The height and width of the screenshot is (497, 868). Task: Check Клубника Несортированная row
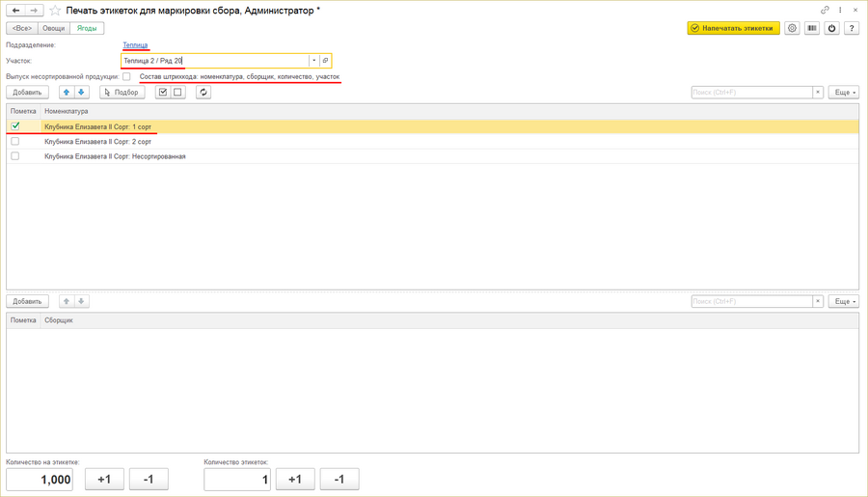pyautogui.click(x=14, y=156)
